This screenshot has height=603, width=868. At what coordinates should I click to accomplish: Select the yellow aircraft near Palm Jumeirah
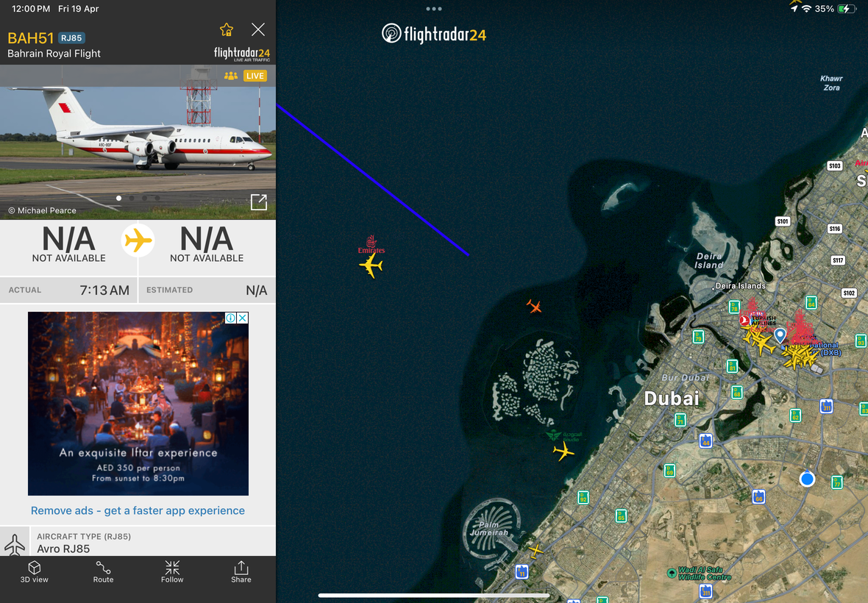[536, 551]
